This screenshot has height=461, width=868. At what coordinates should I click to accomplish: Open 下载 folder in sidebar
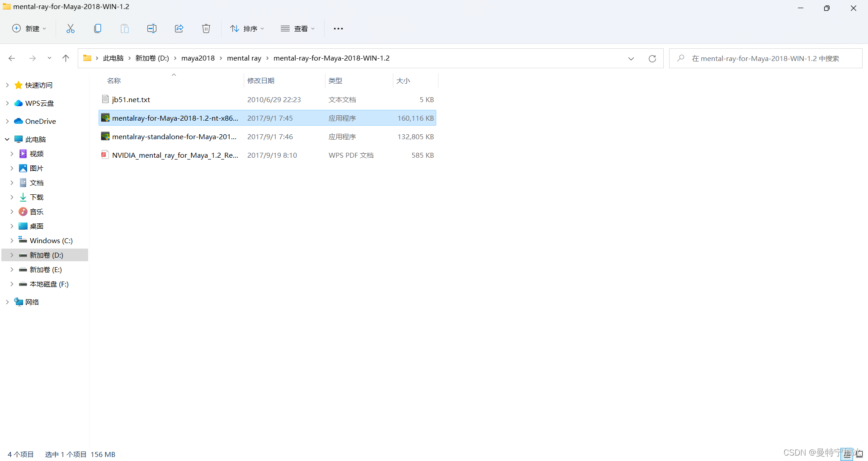pos(37,197)
